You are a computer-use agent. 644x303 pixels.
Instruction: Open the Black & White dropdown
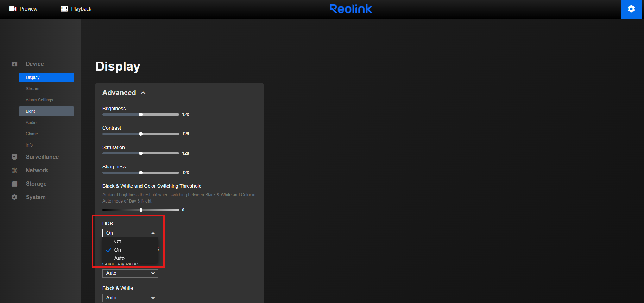click(x=130, y=298)
